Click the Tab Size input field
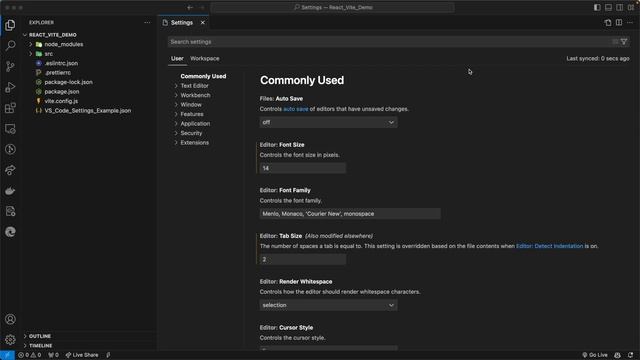The width and height of the screenshot is (640, 360). (302, 259)
